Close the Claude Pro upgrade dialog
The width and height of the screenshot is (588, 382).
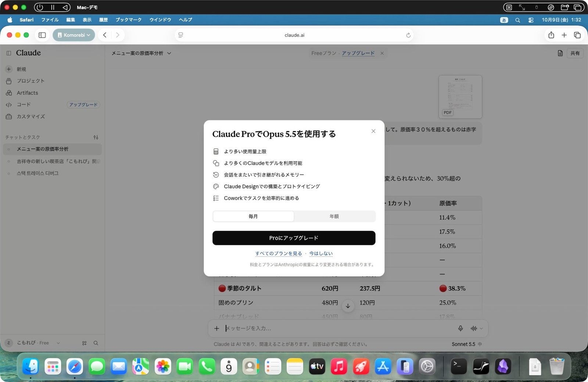point(373,131)
